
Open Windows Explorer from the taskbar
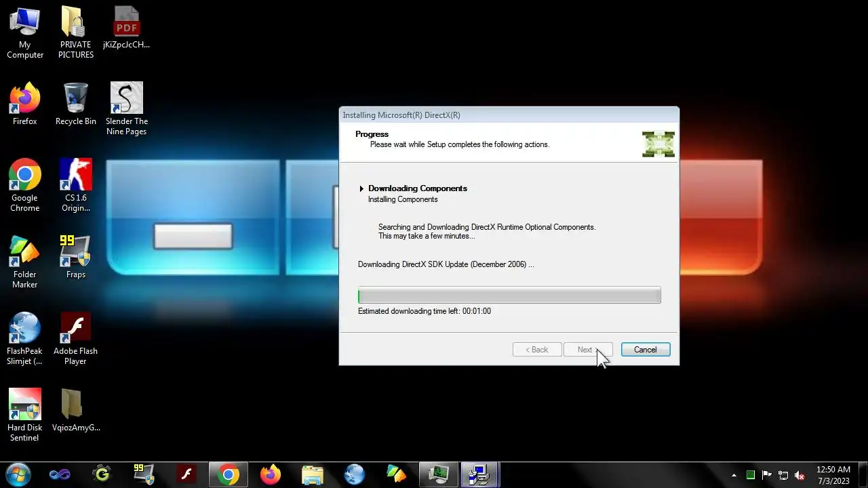312,474
